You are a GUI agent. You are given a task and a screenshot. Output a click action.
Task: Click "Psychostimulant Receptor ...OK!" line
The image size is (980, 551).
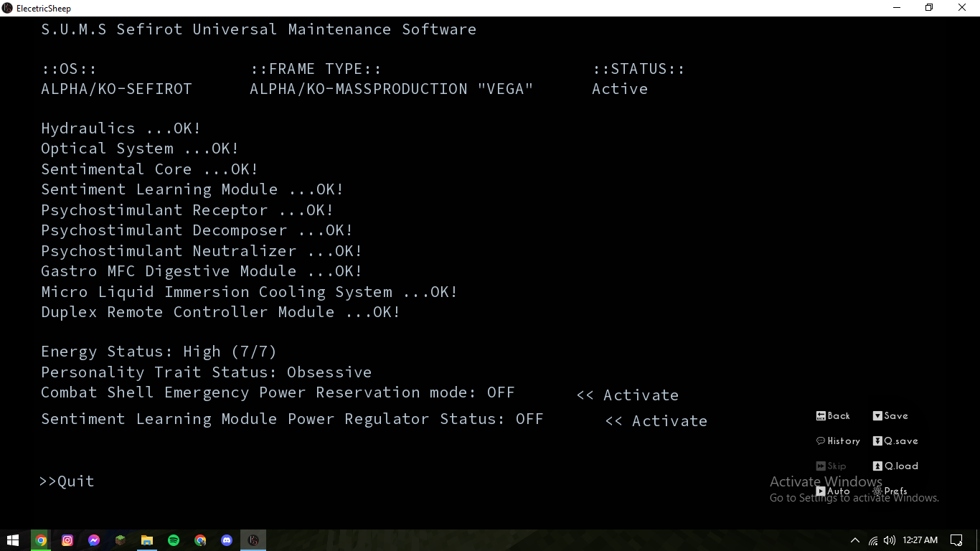tap(187, 210)
